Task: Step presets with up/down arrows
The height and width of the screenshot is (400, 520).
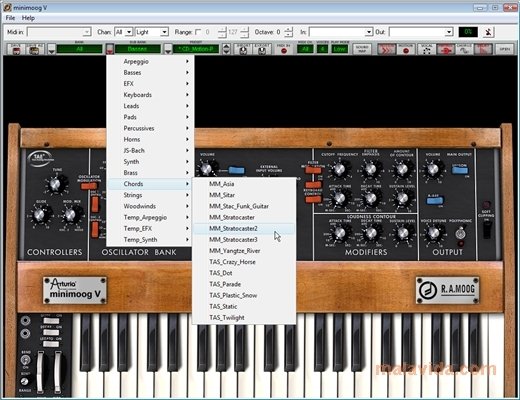Action: 226,49
